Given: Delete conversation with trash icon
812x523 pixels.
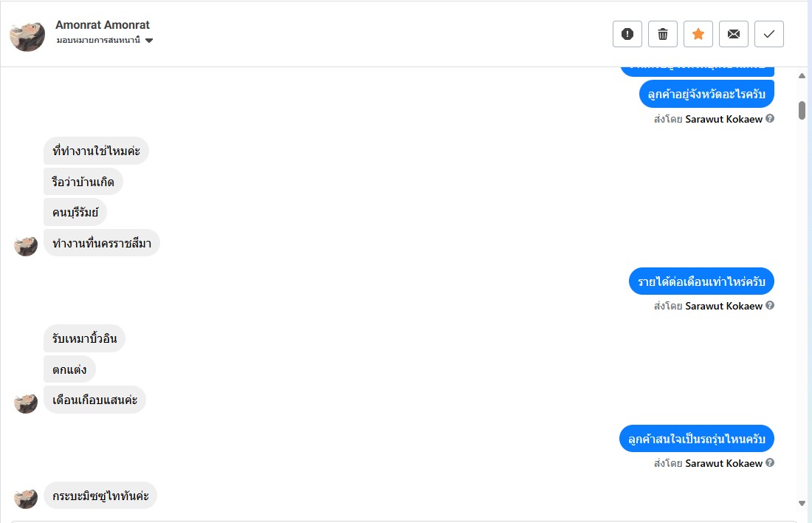Looking at the screenshot, I should [663, 34].
